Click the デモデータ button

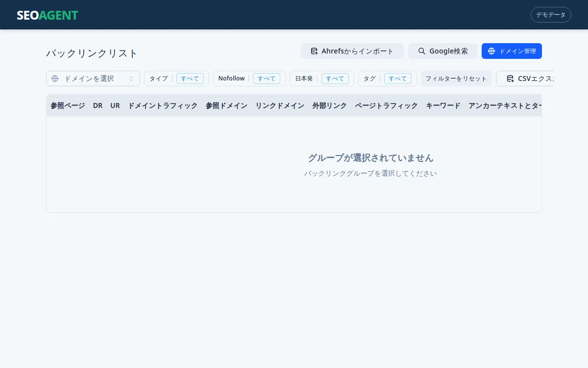551,15
